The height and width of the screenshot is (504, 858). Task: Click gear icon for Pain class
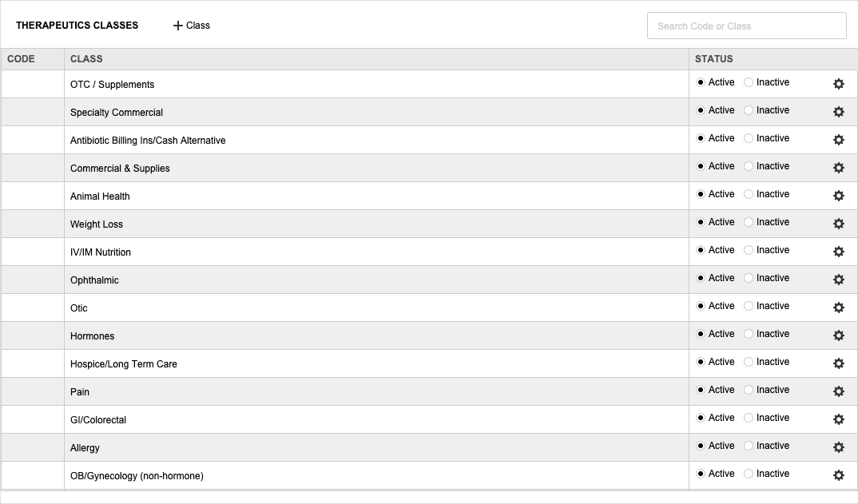pyautogui.click(x=838, y=391)
